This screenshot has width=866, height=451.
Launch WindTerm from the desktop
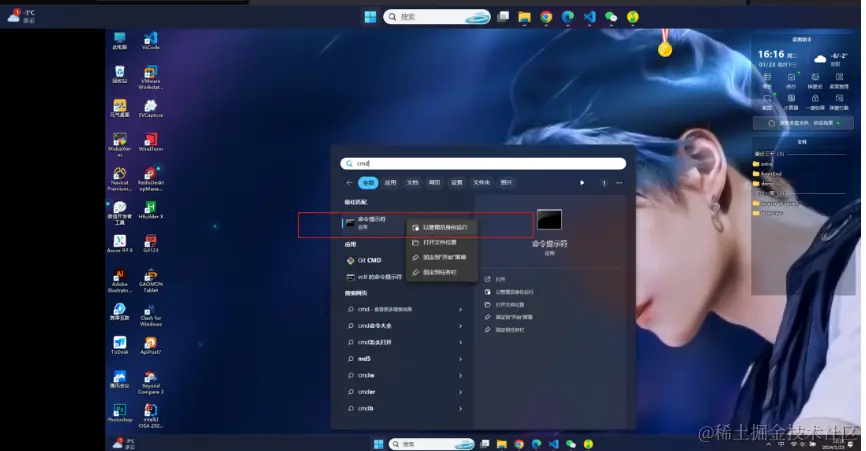(x=151, y=142)
